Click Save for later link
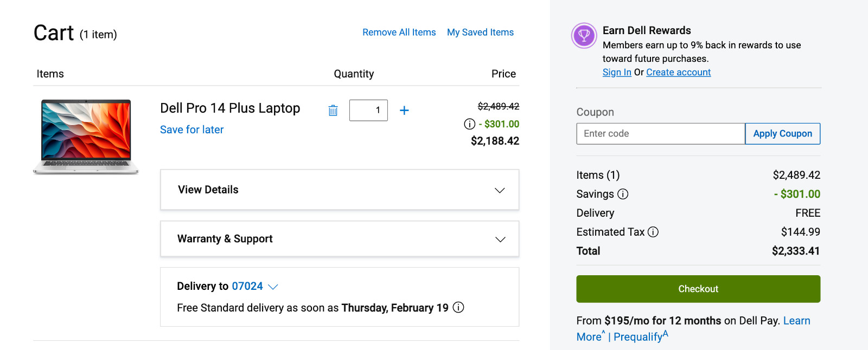Viewport: 868px width, 350px height. (192, 129)
